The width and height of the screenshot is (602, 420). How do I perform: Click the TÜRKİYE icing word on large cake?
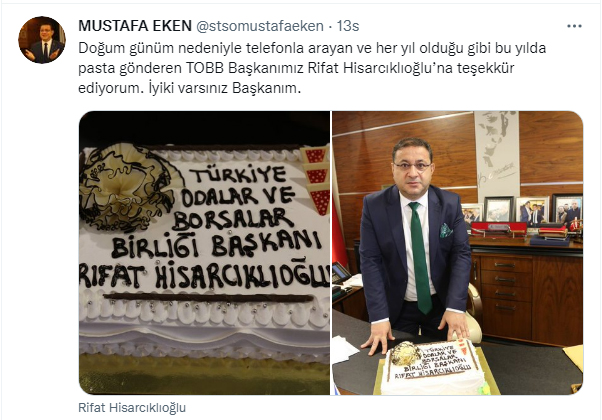pyautogui.click(x=240, y=175)
